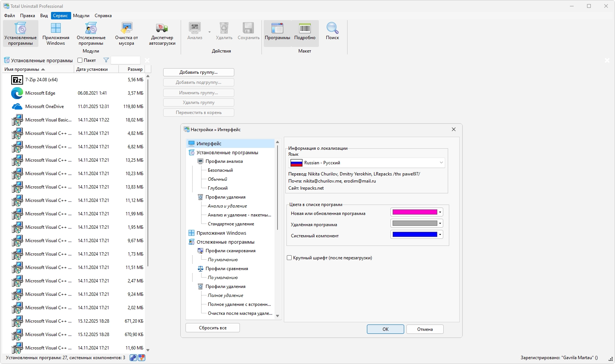This screenshot has height=364, width=615.
Task: Select the Обычный analysis profile
Action: click(x=218, y=179)
